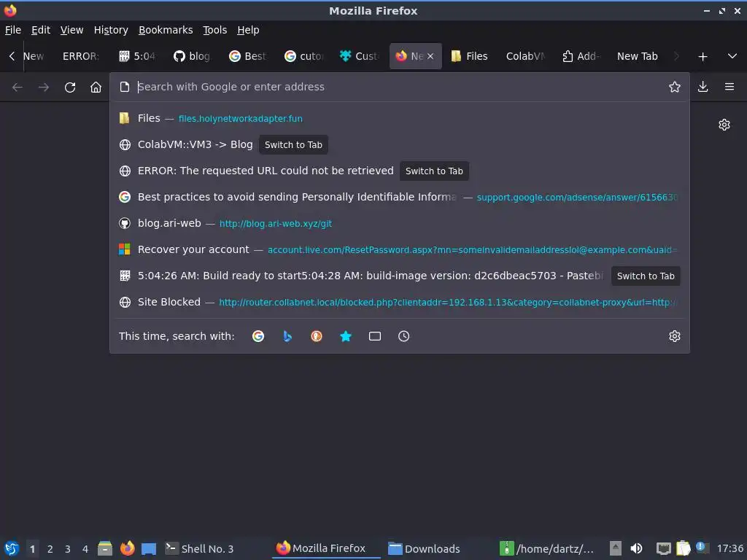The height and width of the screenshot is (560, 747).
Task: Switch to the 5:04 Pastebin tab
Action: coord(137,56)
